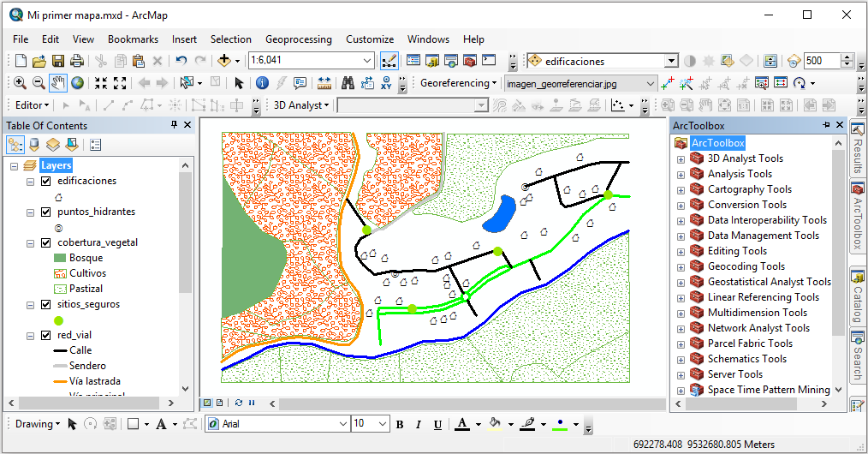Choose the Select Elements arrow tool
Screen dimensions: 868x454
(239, 83)
